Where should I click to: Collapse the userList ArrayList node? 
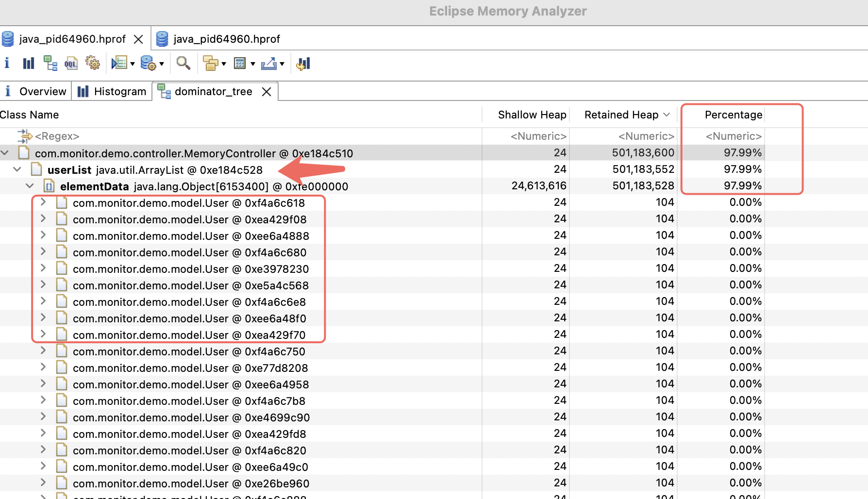point(17,169)
